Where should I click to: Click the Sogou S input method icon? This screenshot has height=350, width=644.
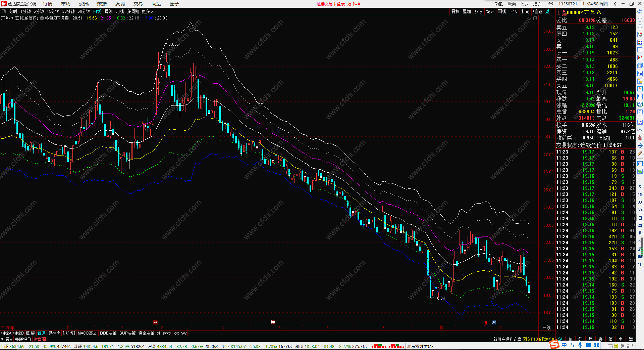[x=554, y=345]
